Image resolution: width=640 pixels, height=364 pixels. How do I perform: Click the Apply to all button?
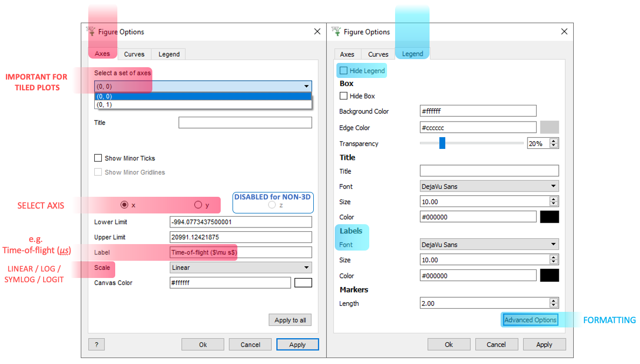point(290,320)
